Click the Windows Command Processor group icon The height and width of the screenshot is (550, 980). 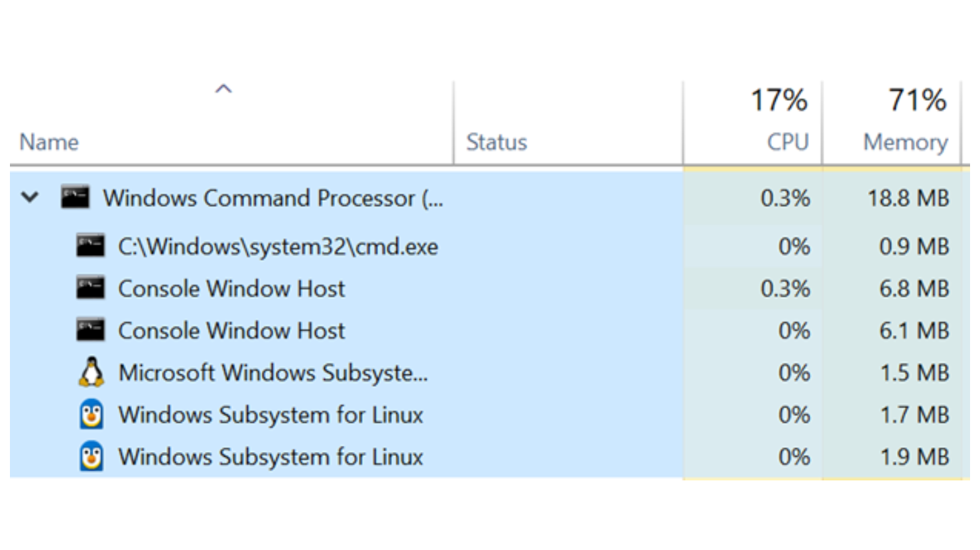tap(75, 197)
